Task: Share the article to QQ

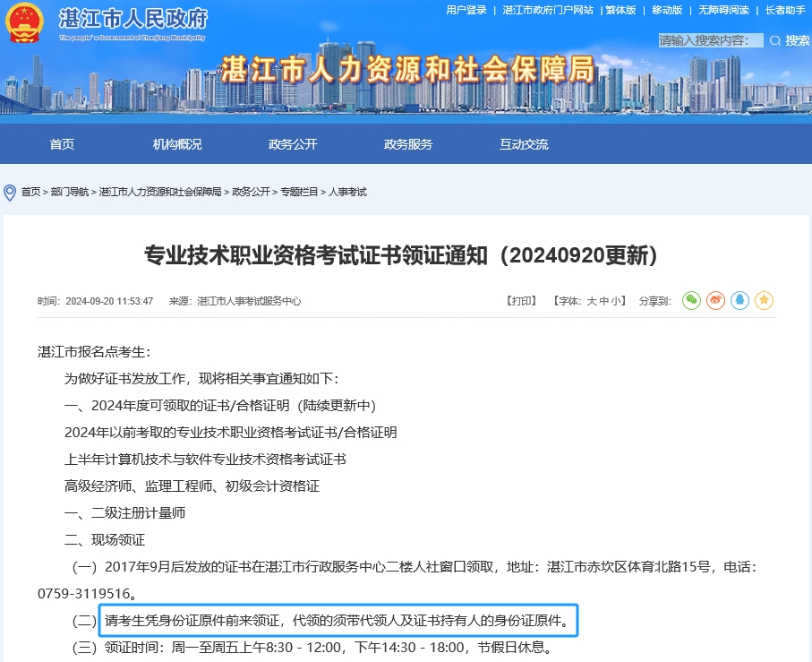Action: coord(739,301)
